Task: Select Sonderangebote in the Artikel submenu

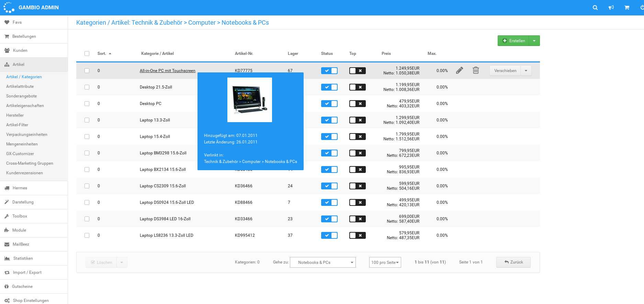Action: (x=21, y=96)
